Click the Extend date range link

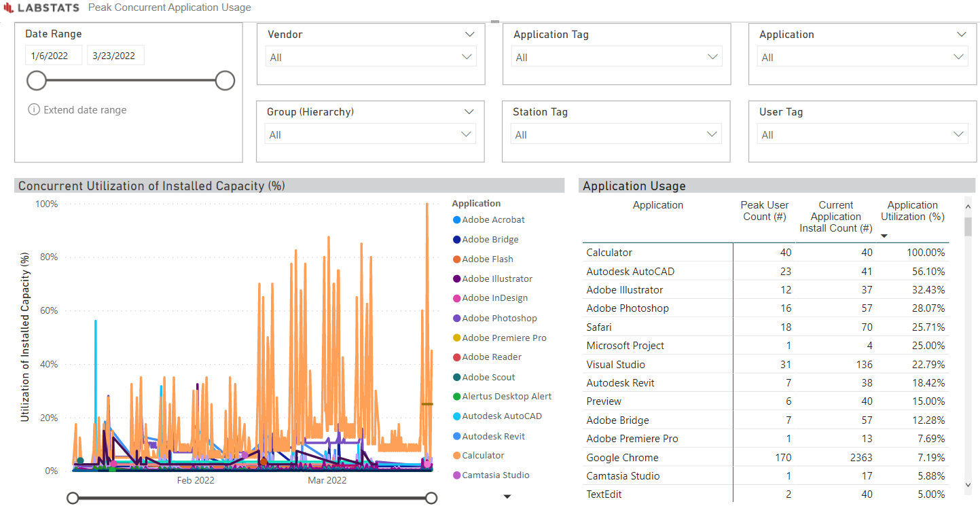(85, 110)
